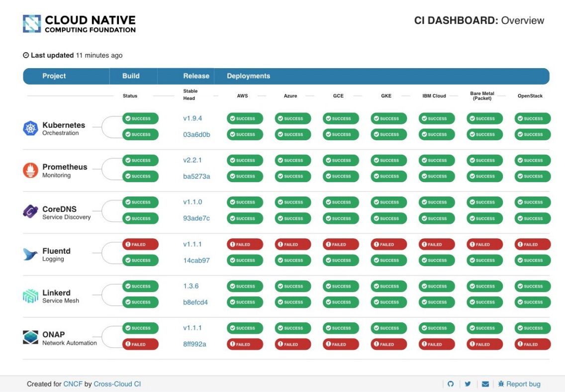Viewport: 565px width, 392px height.
Task: Click the Cross-Cloud CI footer link
Action: (x=117, y=384)
